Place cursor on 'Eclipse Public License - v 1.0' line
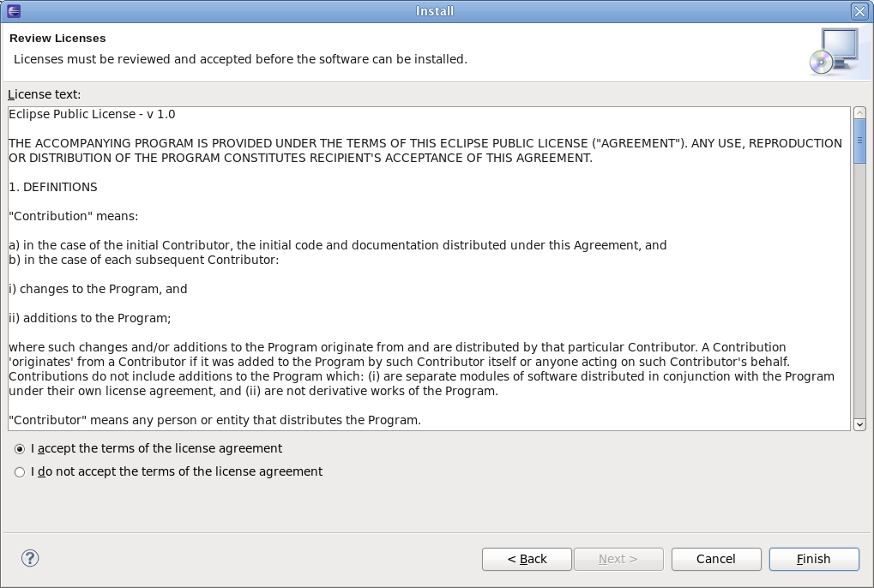 (x=92, y=114)
